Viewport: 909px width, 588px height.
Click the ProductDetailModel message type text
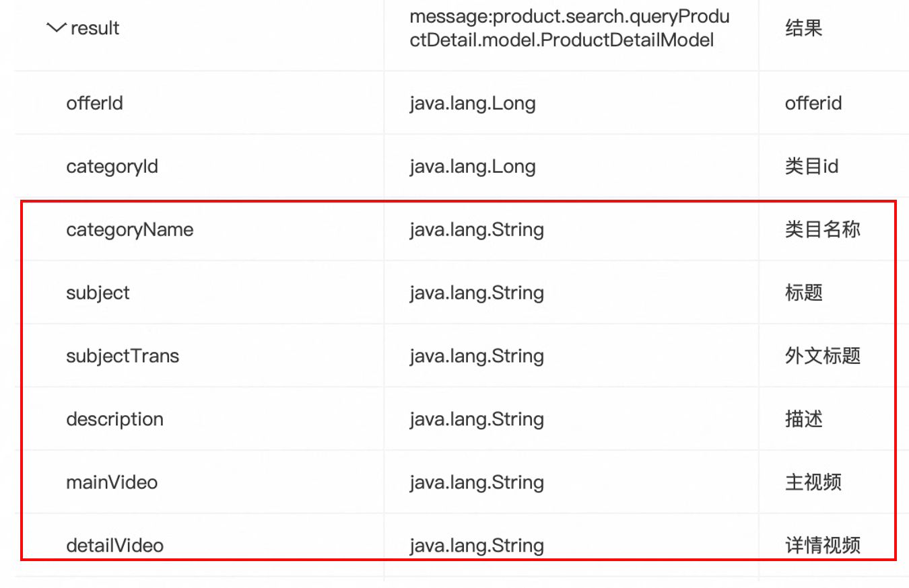pos(569,28)
